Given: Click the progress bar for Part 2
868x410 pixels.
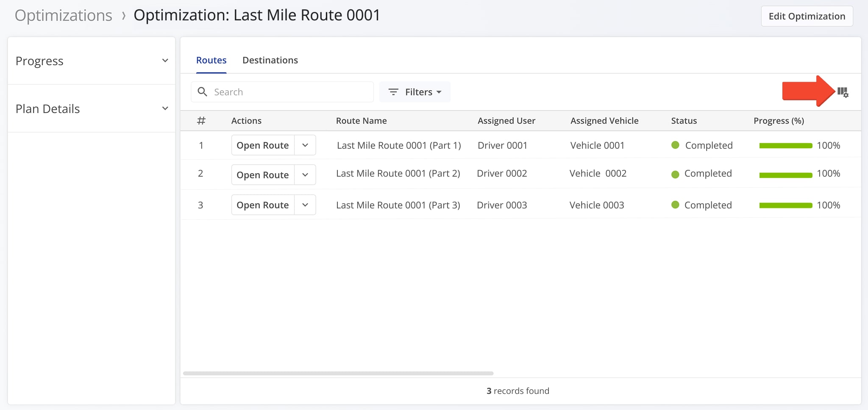Looking at the screenshot, I should pos(785,175).
